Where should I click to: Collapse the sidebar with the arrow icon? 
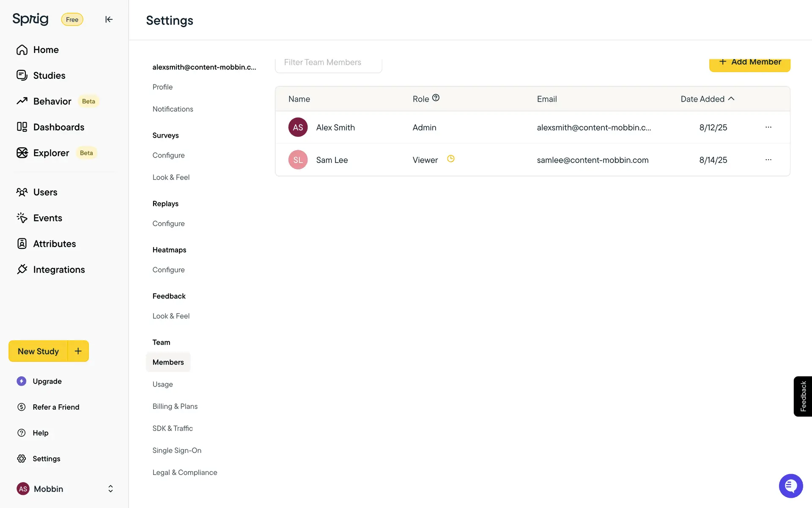(x=109, y=19)
